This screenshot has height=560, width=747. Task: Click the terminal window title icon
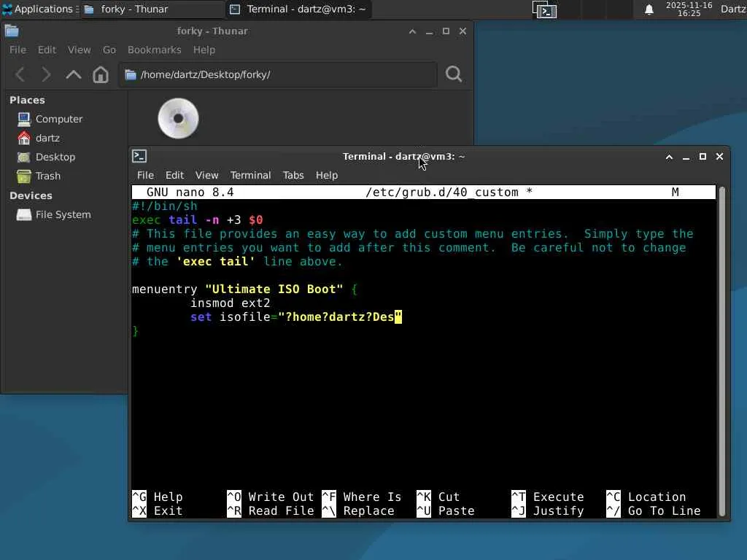[139, 156]
